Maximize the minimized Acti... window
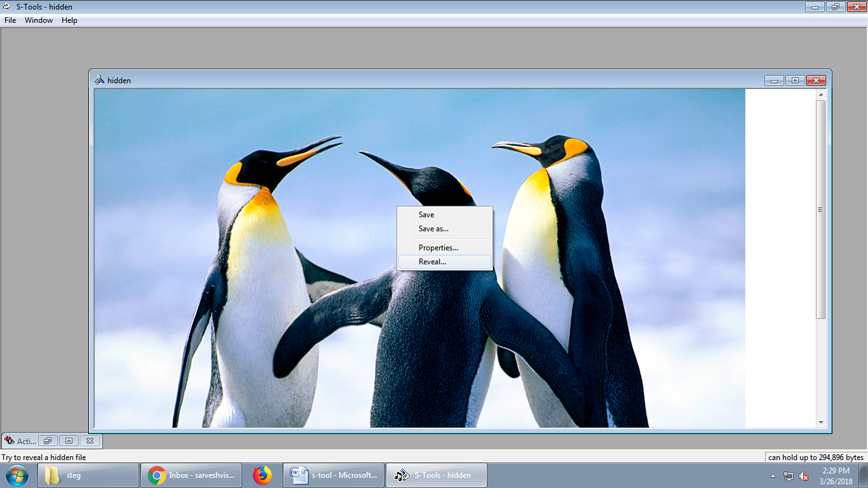 (x=69, y=440)
